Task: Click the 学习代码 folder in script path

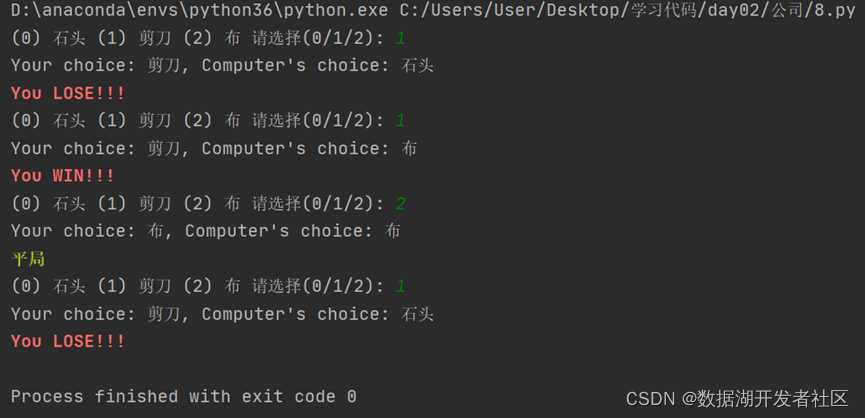Action: point(664,10)
